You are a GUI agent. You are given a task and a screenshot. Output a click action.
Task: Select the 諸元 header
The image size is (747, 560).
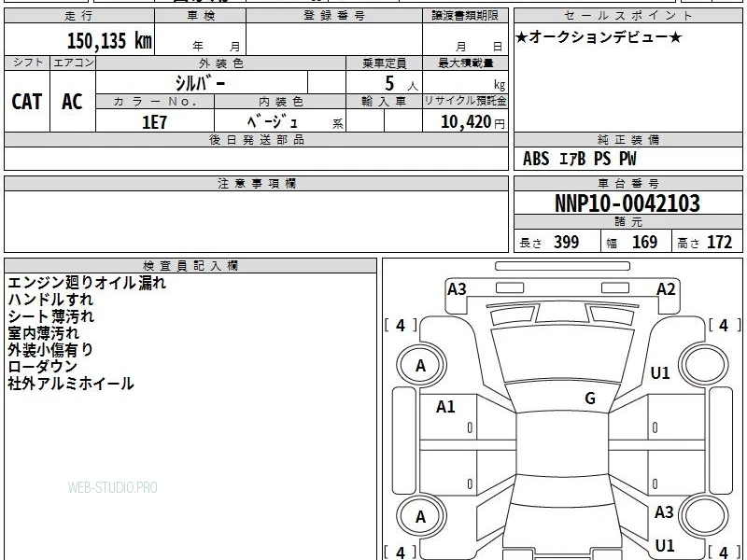628,222
